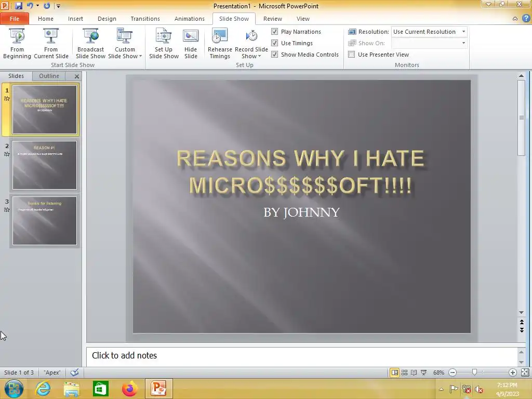The width and height of the screenshot is (532, 399).
Task: Toggle Play Narrations checkbox
Action: 274,32
